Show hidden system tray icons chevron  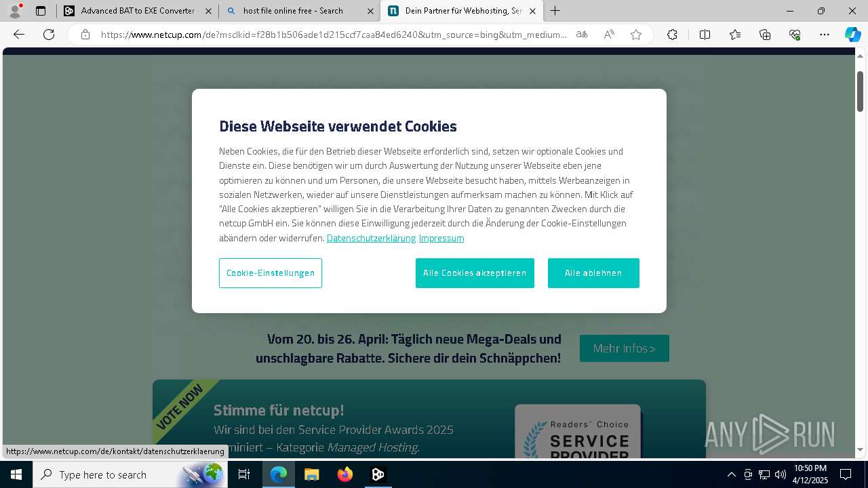pos(731,474)
